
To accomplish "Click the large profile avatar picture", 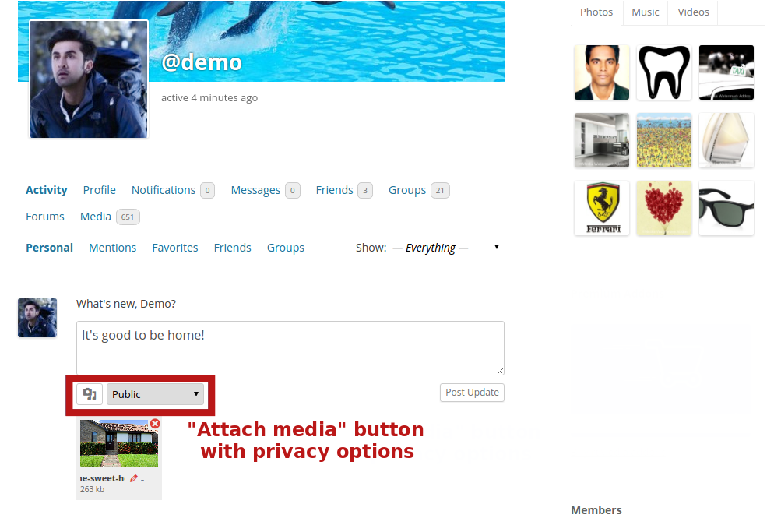I will click(x=89, y=79).
